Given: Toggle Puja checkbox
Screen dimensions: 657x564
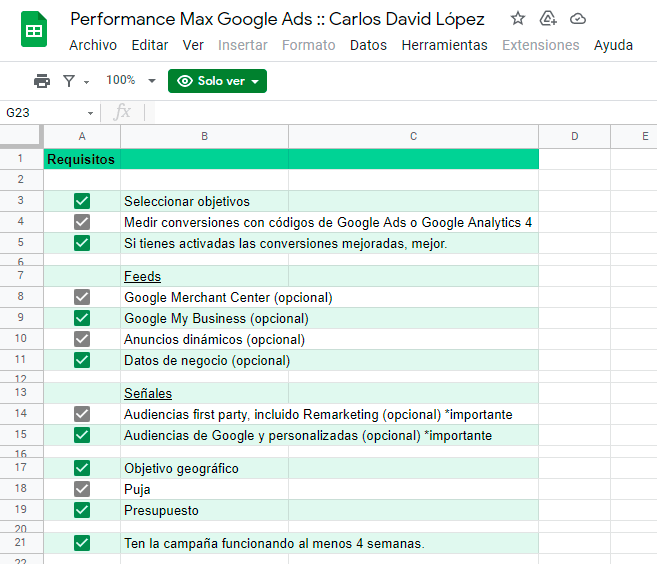Looking at the screenshot, I should (82, 489).
